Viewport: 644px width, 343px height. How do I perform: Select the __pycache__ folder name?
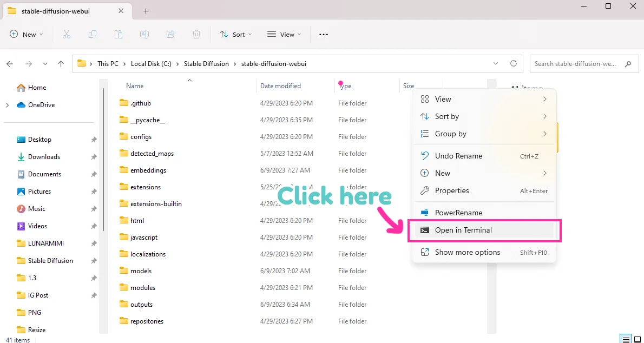point(147,120)
